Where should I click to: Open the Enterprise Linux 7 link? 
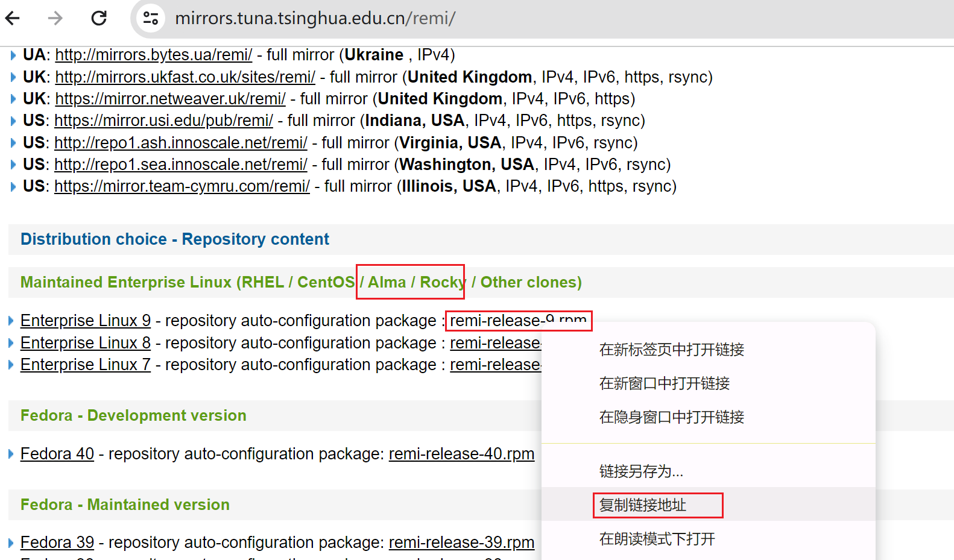click(x=86, y=365)
